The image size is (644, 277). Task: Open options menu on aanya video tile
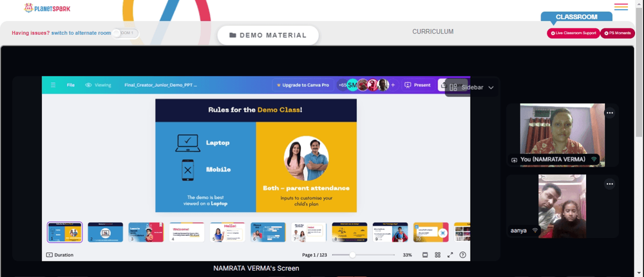click(610, 184)
